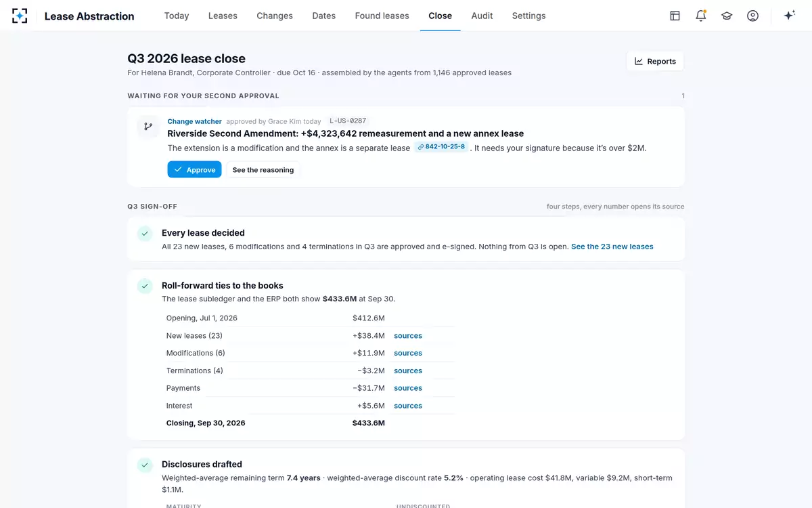Select the Close tab
The width and height of the screenshot is (812, 508).
(x=440, y=16)
